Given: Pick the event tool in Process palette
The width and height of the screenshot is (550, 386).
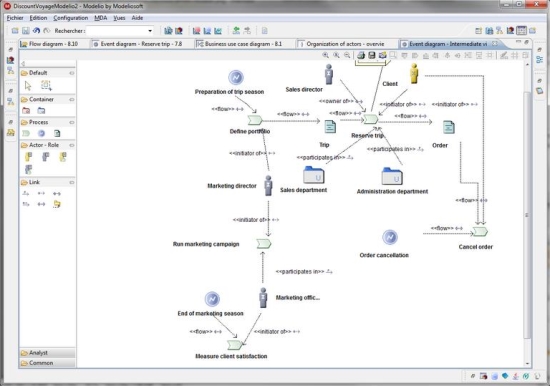Looking at the screenshot, I should [41, 133].
